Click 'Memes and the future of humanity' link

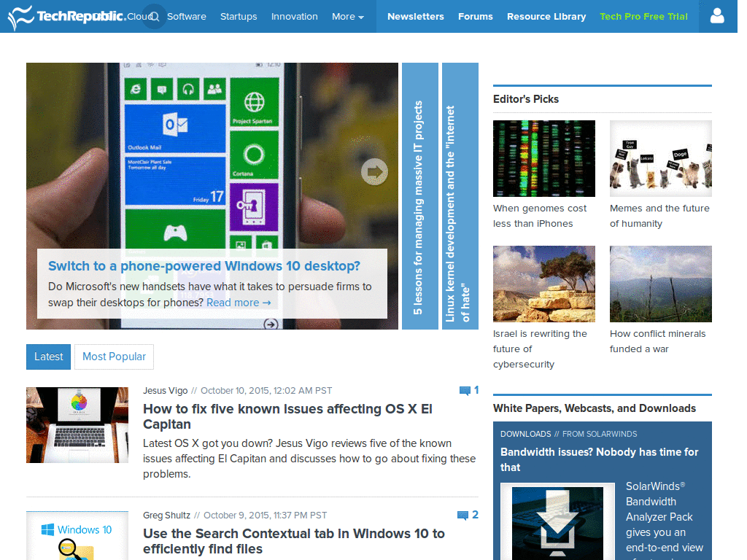tap(659, 216)
